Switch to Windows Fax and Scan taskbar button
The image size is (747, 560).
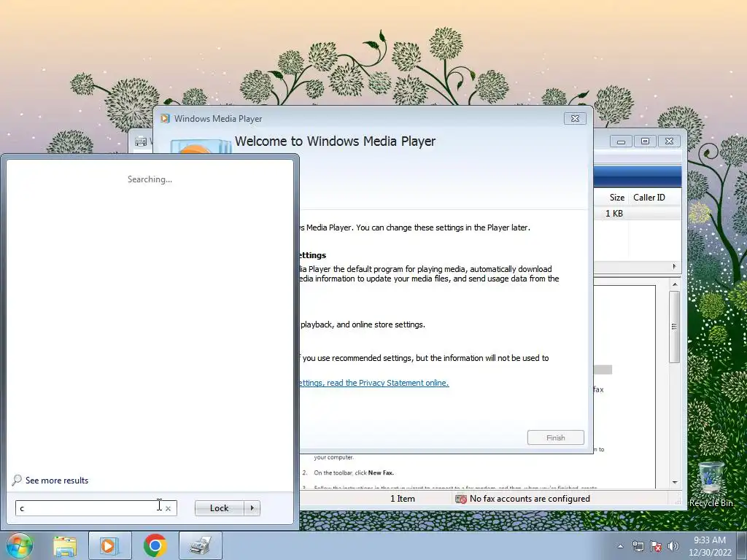(x=201, y=545)
